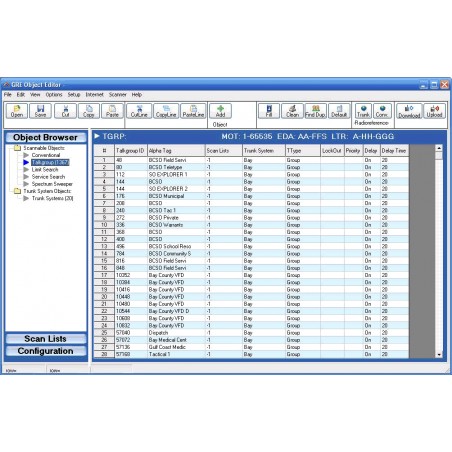Select Conventional in Object Browser tree
Screen dimensions: 452x452
point(46,155)
